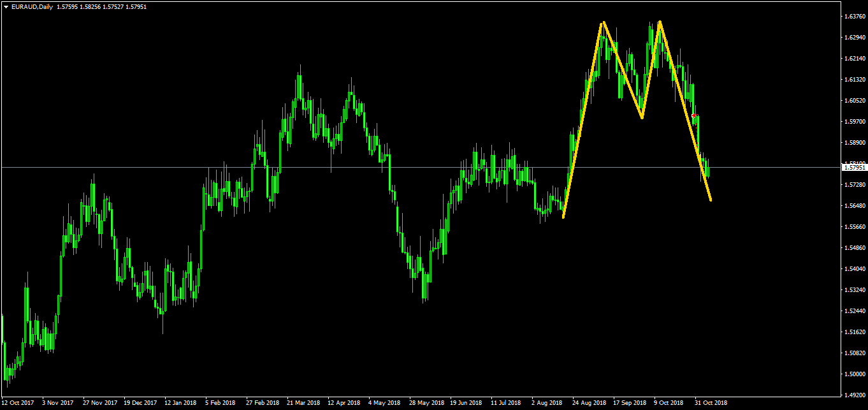The height and width of the screenshot is (410, 868).
Task: Click the yellow neckline trough between peaks
Action: pos(642,117)
